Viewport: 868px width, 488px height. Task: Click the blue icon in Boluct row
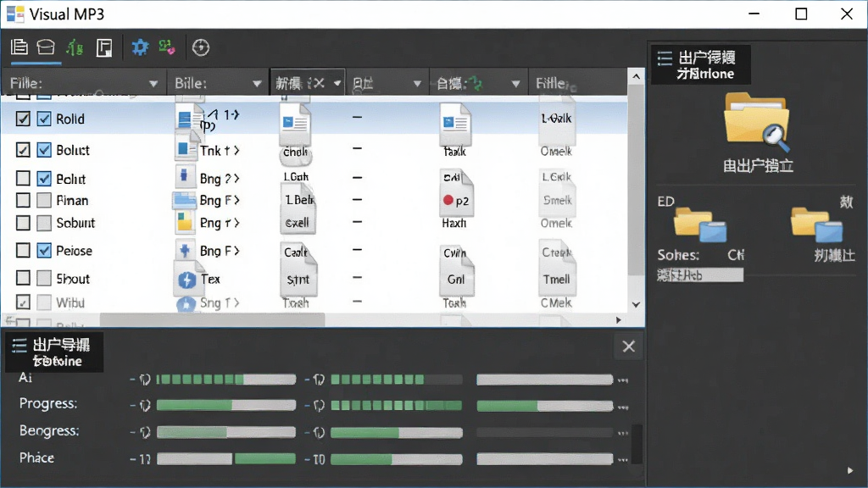pos(184,149)
